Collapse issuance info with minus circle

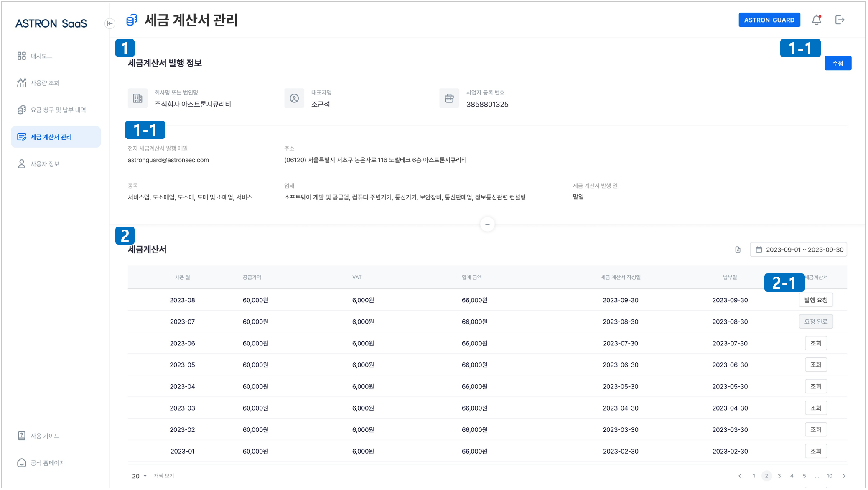pos(487,224)
